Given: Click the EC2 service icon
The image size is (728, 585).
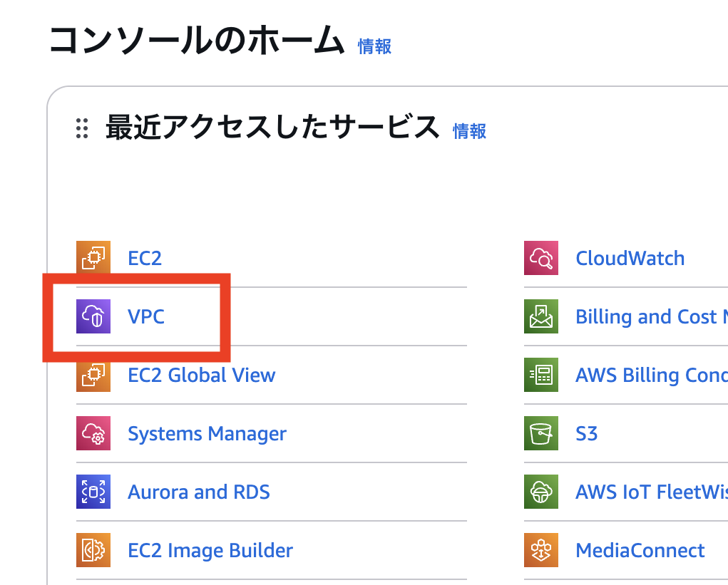Looking at the screenshot, I should tap(93, 258).
